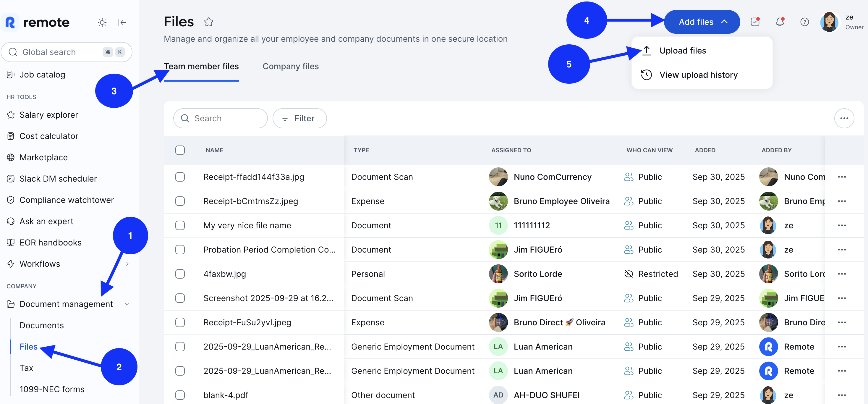
Task: Go to Marketplace
Action: pyautogui.click(x=43, y=157)
